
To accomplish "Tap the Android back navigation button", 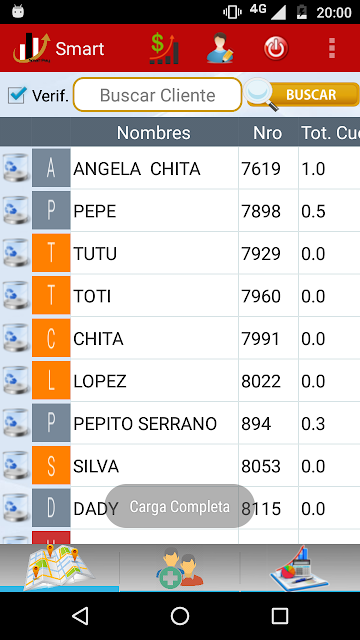I will point(80,616).
